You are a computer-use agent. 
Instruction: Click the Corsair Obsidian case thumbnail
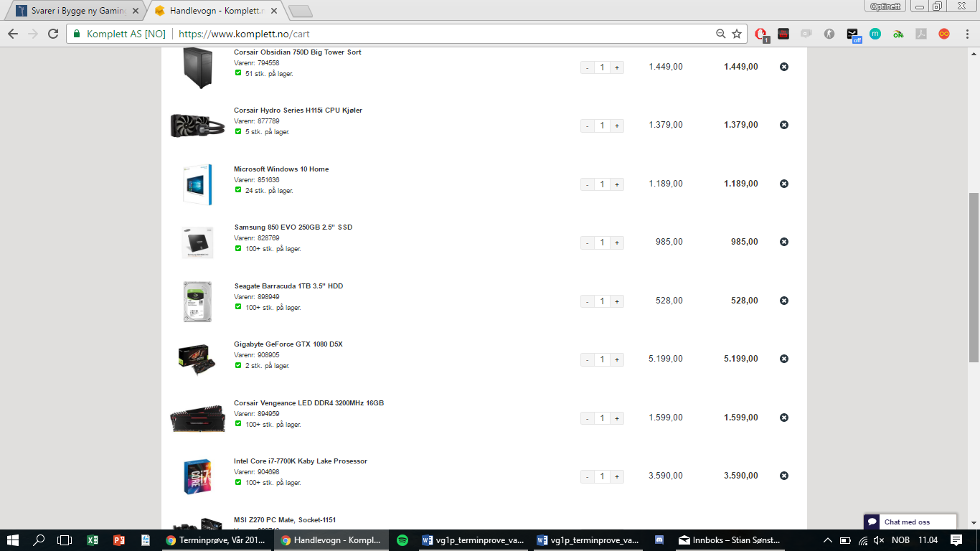point(197,68)
